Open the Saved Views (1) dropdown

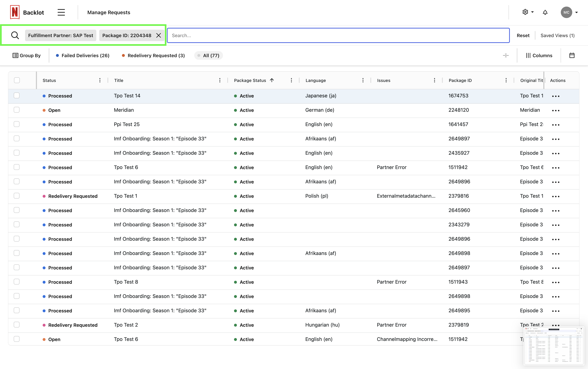click(x=557, y=35)
